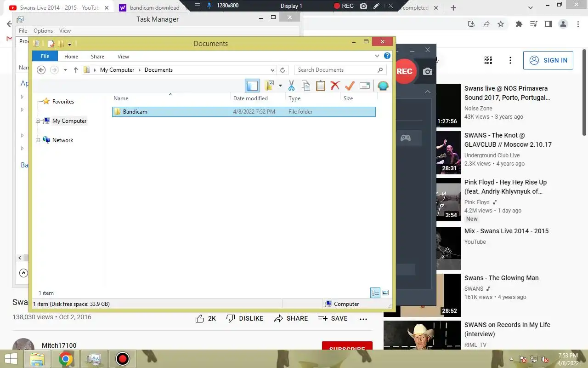Image resolution: width=588 pixels, height=368 pixels.
Task: Open the dropdown arrow beside folder options icon
Action: tap(280, 86)
